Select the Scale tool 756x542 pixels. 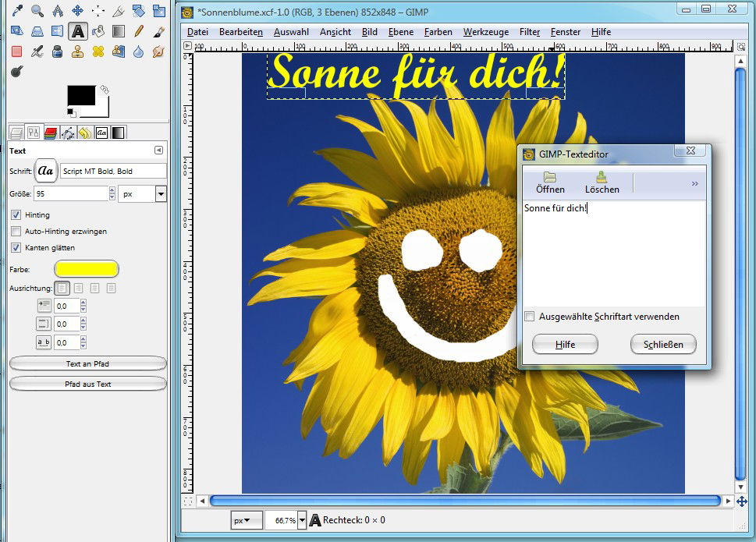[158, 11]
